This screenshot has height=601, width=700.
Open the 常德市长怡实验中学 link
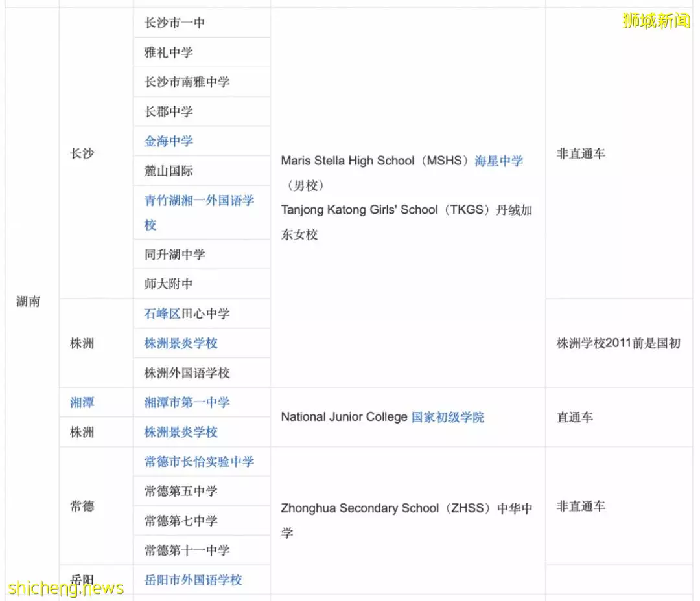point(199,461)
